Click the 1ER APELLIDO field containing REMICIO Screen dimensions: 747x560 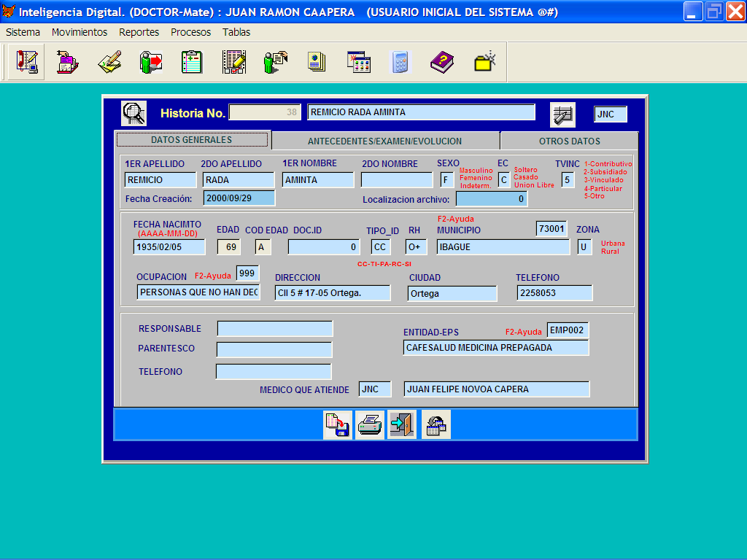[x=160, y=180]
